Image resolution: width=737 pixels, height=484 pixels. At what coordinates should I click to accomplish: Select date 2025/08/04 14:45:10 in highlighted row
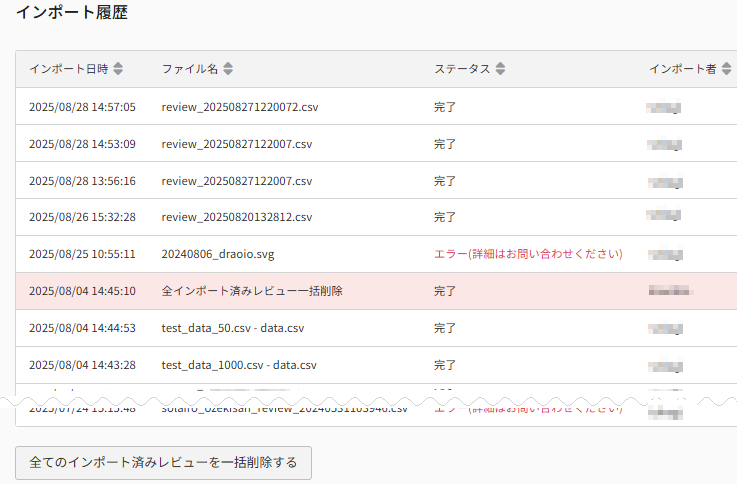click(x=82, y=291)
